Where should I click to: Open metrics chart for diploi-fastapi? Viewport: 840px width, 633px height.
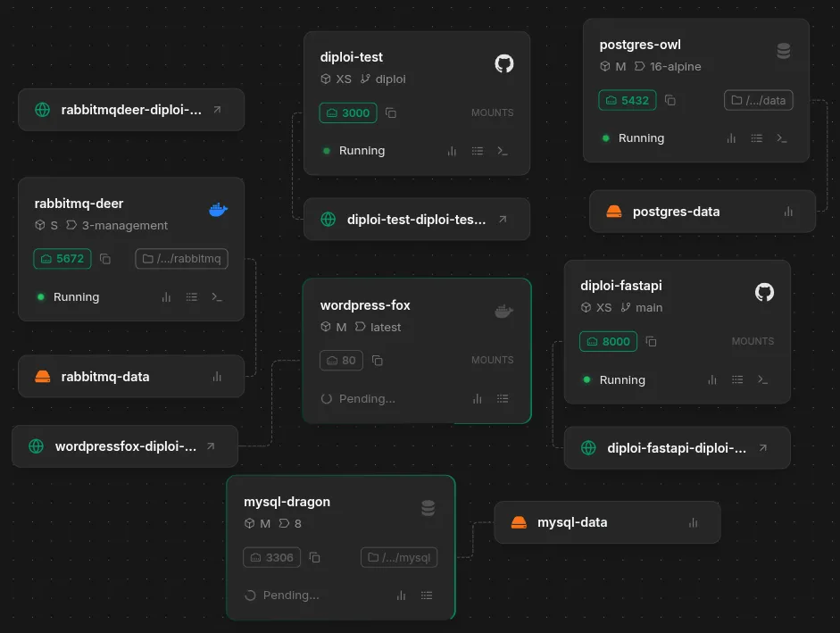click(711, 379)
